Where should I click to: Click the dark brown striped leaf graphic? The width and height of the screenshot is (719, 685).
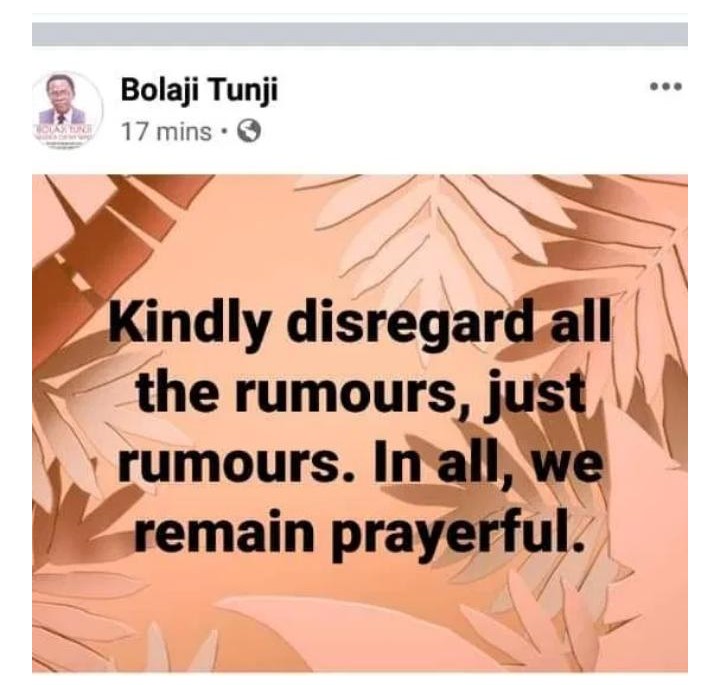coord(103,238)
